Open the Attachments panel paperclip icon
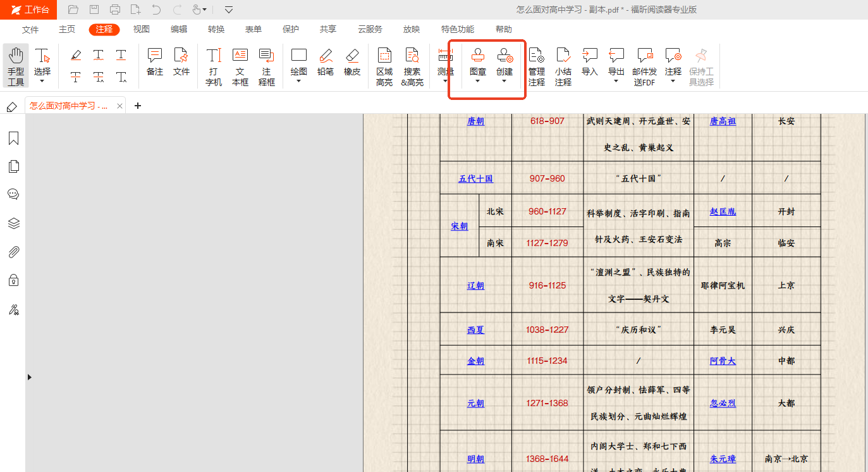The width and height of the screenshot is (868, 472). (13, 252)
